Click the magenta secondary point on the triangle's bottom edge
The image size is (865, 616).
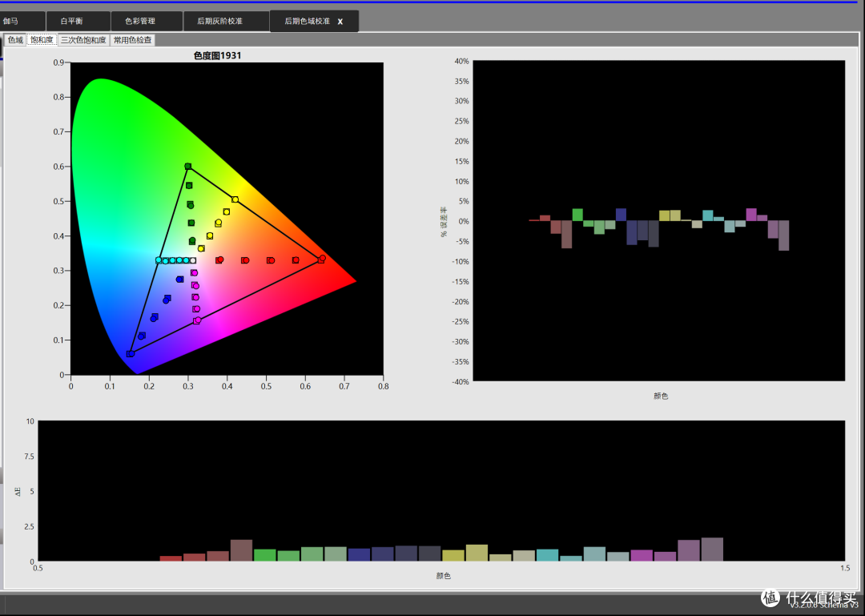pyautogui.click(x=197, y=320)
